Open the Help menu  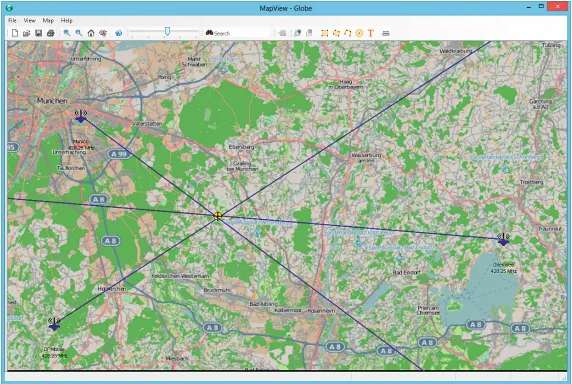click(66, 20)
